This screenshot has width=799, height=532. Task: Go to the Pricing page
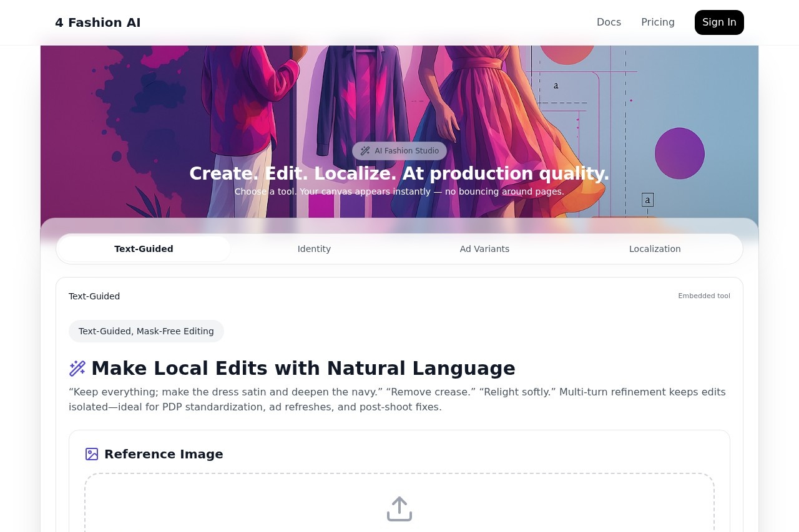(x=657, y=22)
